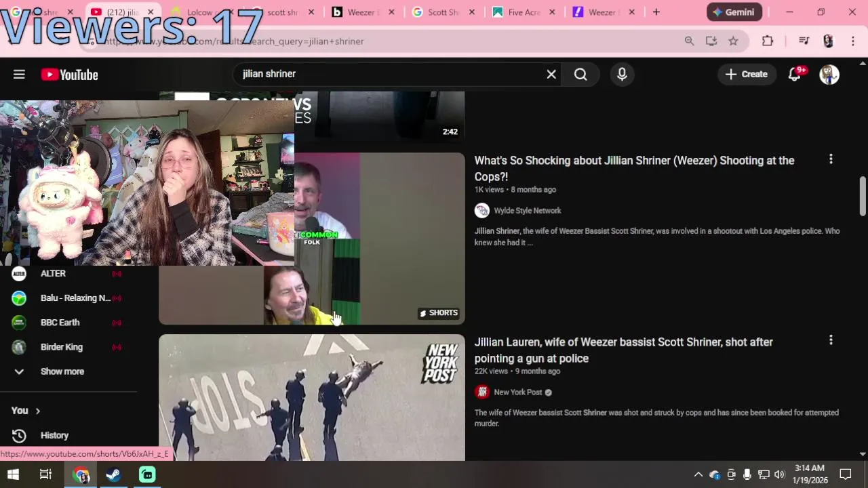This screenshot has height=488, width=868.
Task: Expand the You section chevron
Action: pyautogui.click(x=38, y=411)
